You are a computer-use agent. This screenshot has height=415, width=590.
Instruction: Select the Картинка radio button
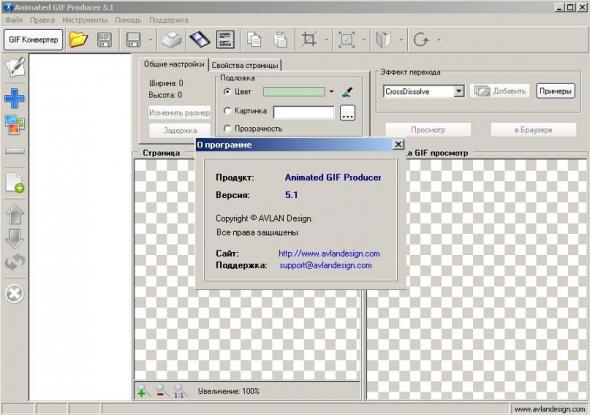tap(227, 111)
